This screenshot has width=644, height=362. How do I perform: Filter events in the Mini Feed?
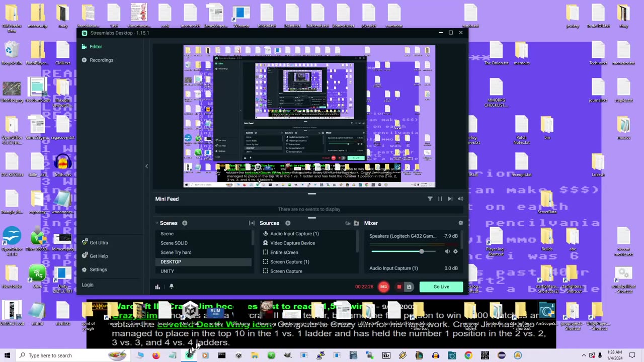[430, 199]
